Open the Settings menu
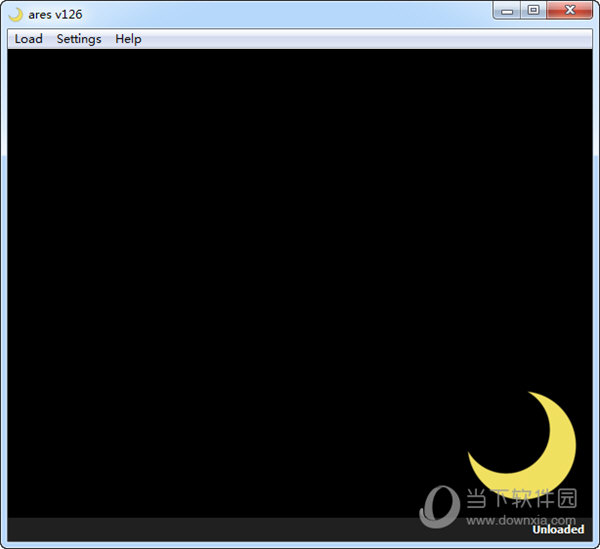Image resolution: width=600 pixels, height=549 pixels. 79,39
